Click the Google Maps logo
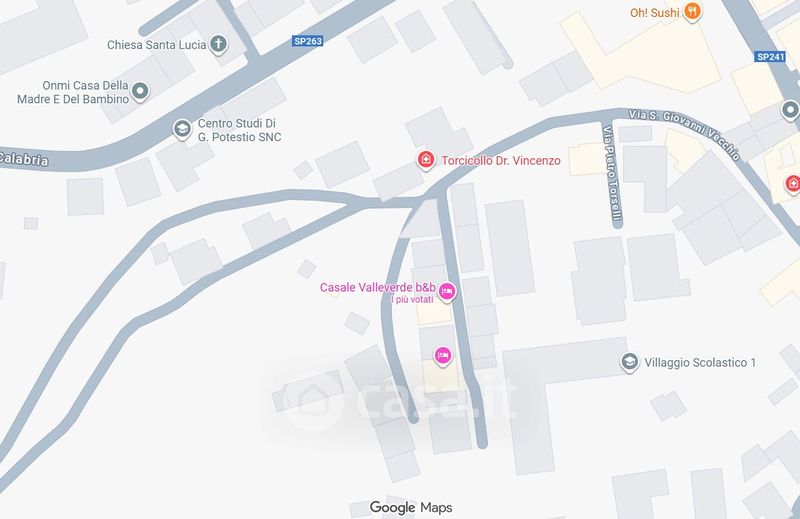The height and width of the screenshot is (519, 800). [x=411, y=507]
